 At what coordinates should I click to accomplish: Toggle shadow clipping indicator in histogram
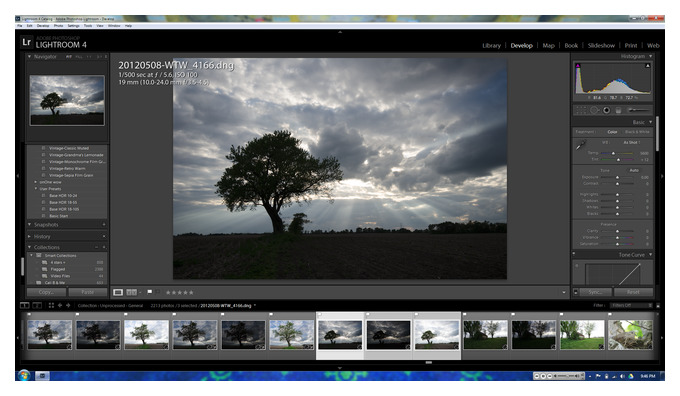(x=578, y=65)
